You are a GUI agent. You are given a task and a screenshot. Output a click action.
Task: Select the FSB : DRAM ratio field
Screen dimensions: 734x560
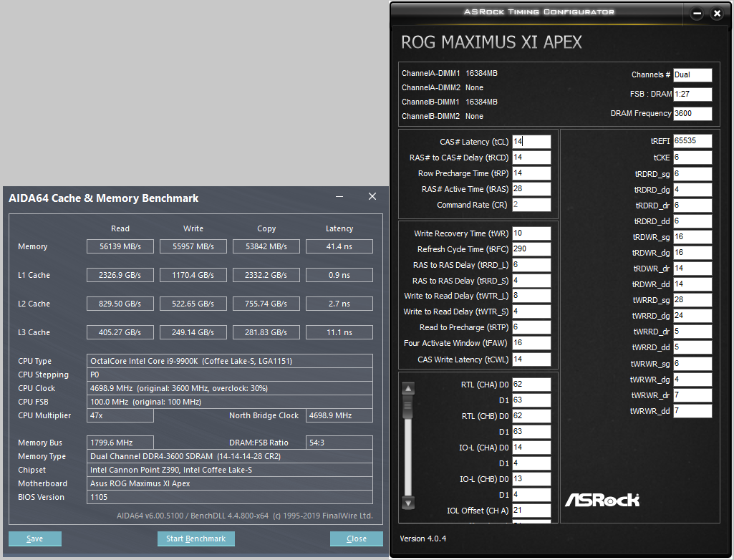point(692,94)
